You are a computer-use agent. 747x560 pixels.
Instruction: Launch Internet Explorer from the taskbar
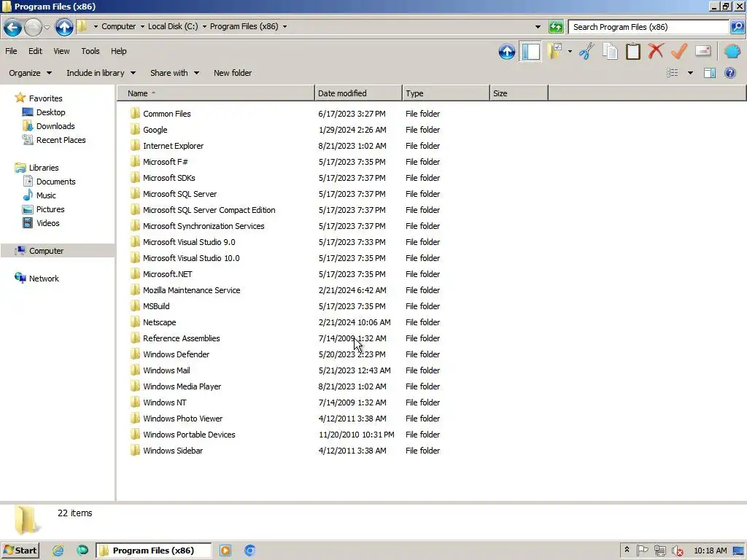tap(58, 551)
